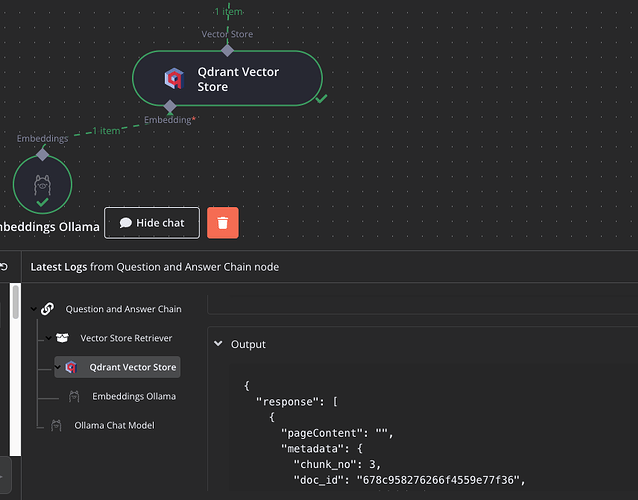Screen dimensions: 638x500
Task: Select Vector Store Retriever log entry
Action: pyautogui.click(x=126, y=338)
